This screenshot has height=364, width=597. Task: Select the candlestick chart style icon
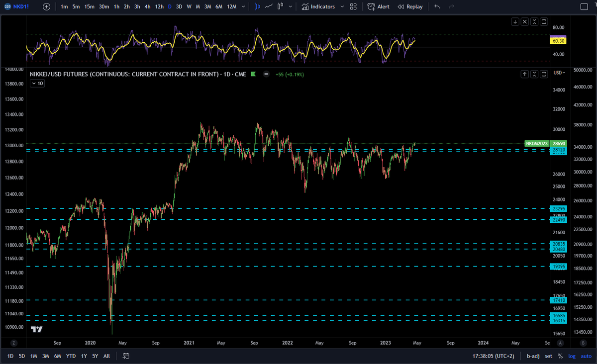coord(257,6)
